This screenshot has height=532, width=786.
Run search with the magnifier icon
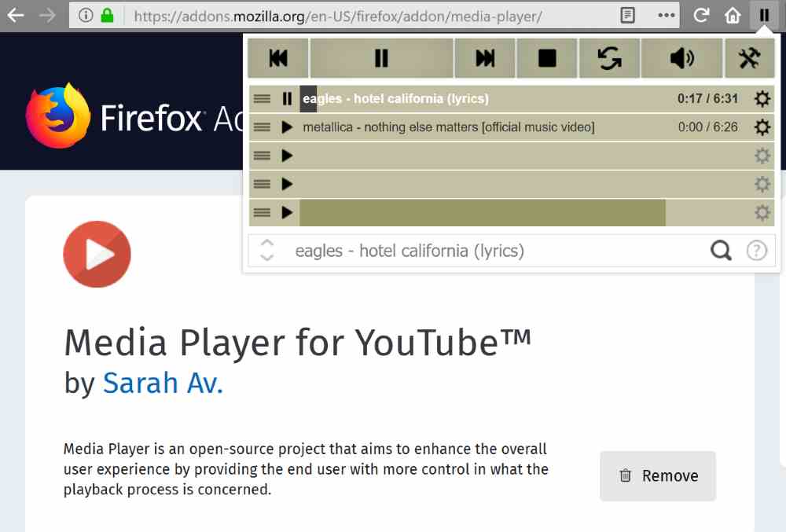tap(721, 251)
